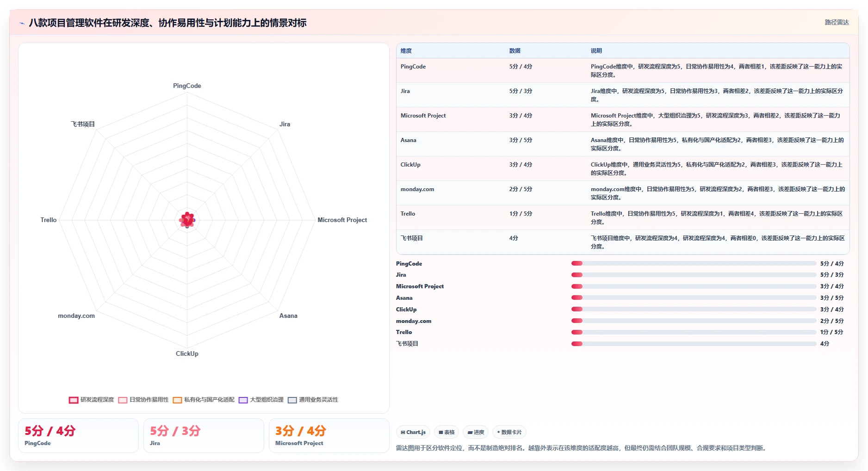Click the page title 八款项目管理软件 heading

167,23
